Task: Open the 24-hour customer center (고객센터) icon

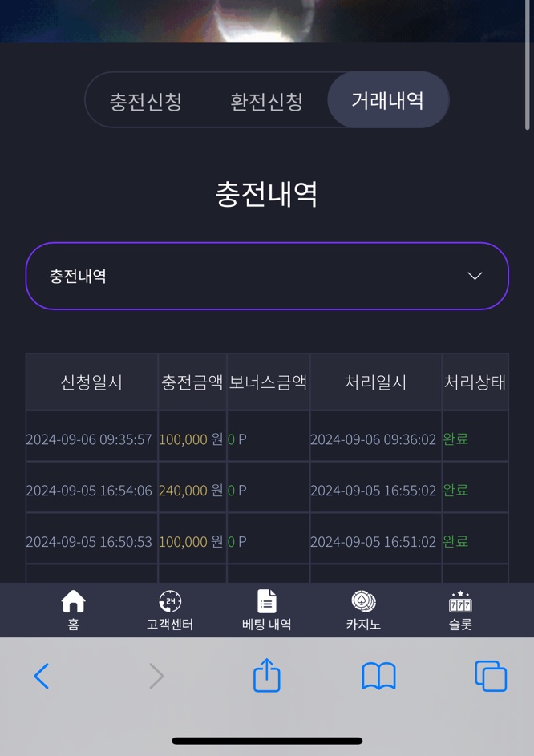Action: point(170,601)
